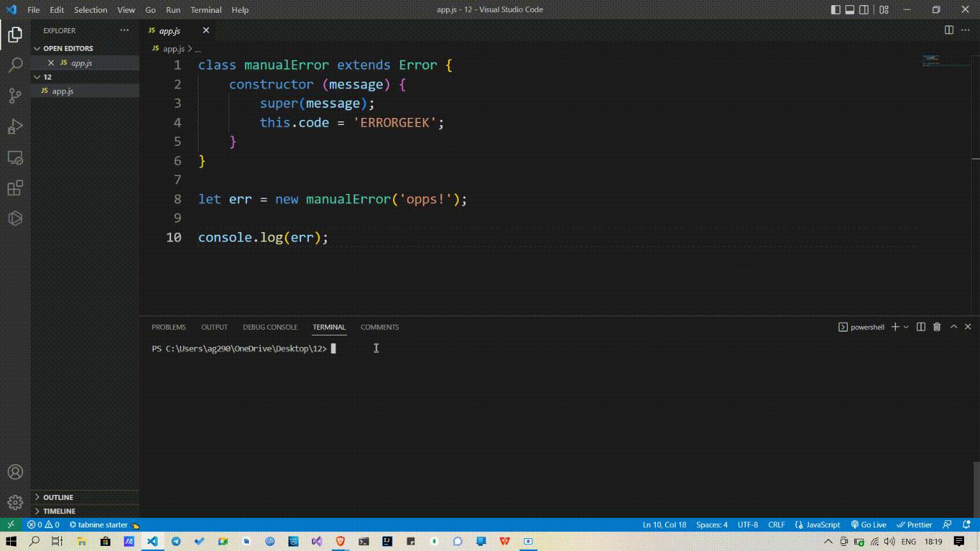Click Go Live in the status bar
Screen dimensions: 980x551
pos(869,524)
